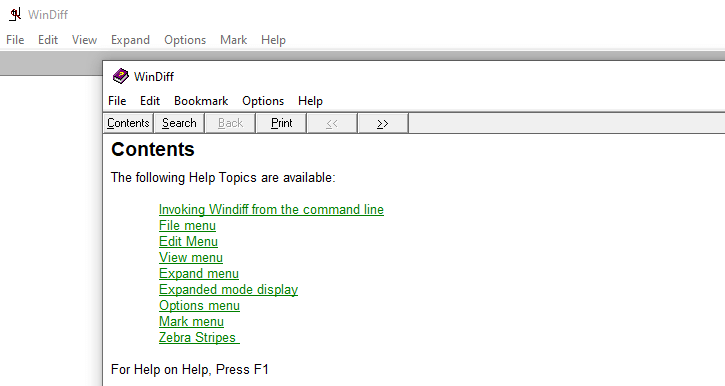Open Mark menu in WinDiff main window

[233, 40]
